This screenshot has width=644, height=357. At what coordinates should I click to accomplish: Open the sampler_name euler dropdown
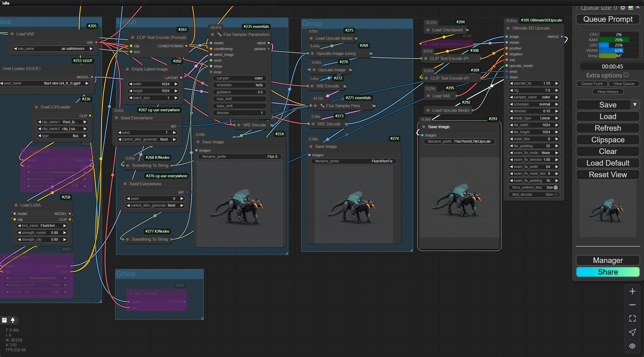[x=534, y=97]
